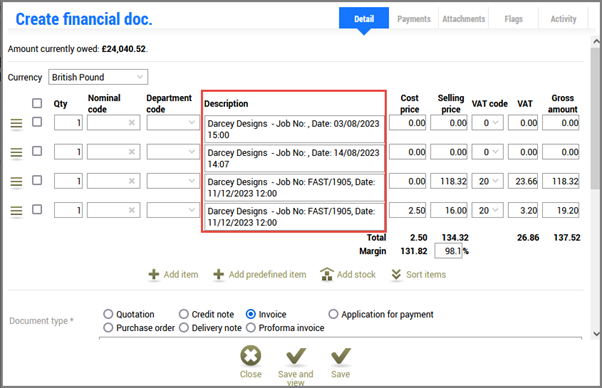The width and height of the screenshot is (602, 388).
Task: Click the Qty field in 03/08/2023 row
Action: [68, 123]
